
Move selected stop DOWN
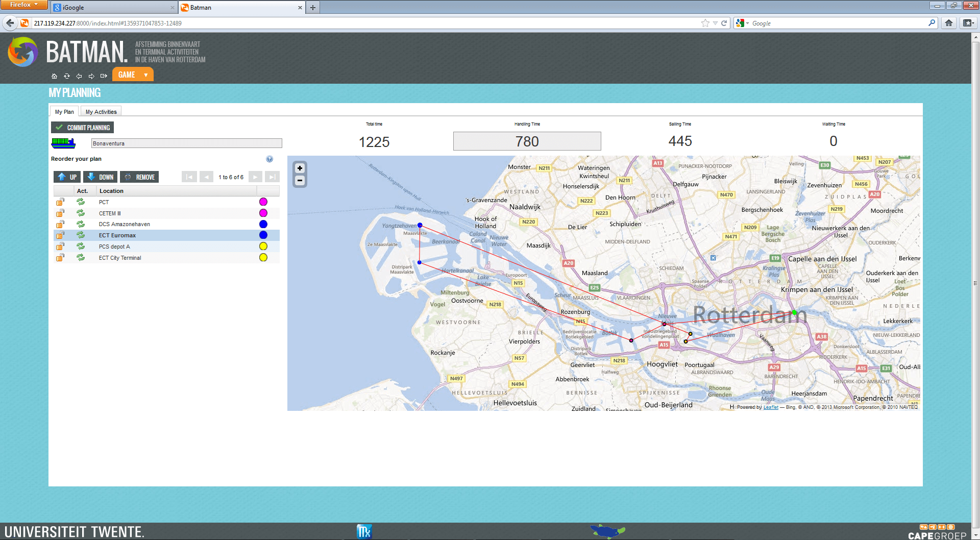click(100, 177)
